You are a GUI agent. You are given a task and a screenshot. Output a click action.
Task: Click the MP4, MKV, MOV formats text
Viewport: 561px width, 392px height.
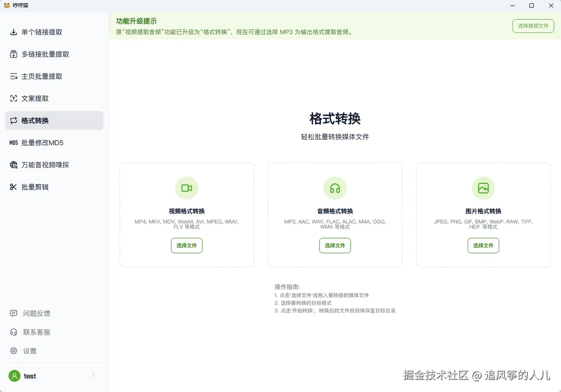tap(187, 224)
